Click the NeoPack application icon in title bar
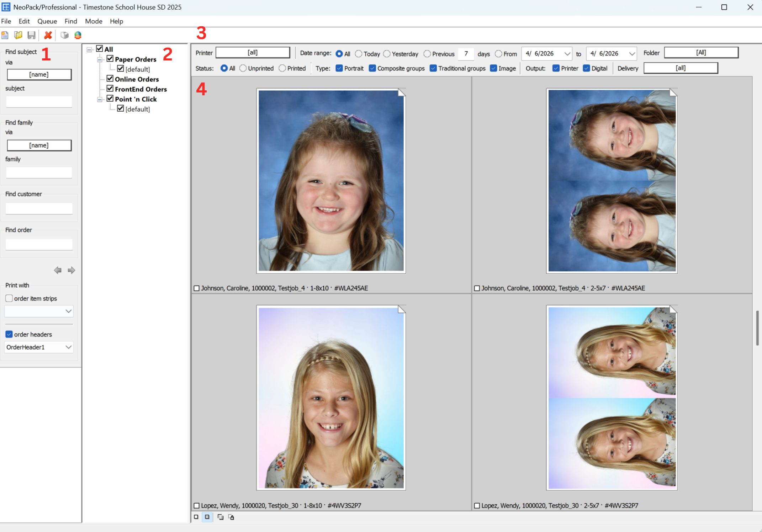762x532 pixels. pyautogui.click(x=6, y=7)
